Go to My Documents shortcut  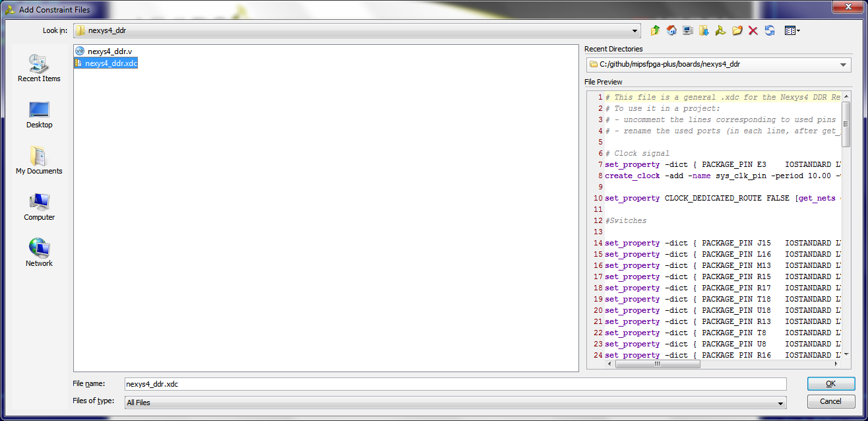click(39, 160)
